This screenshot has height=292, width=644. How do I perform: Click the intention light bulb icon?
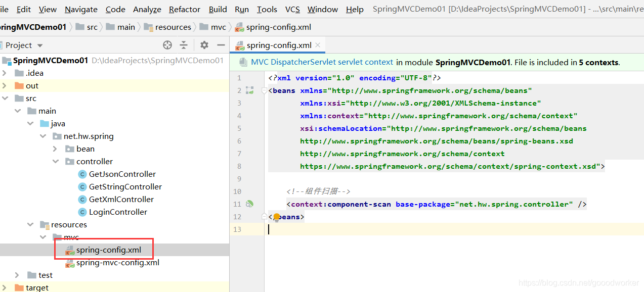coord(277,218)
